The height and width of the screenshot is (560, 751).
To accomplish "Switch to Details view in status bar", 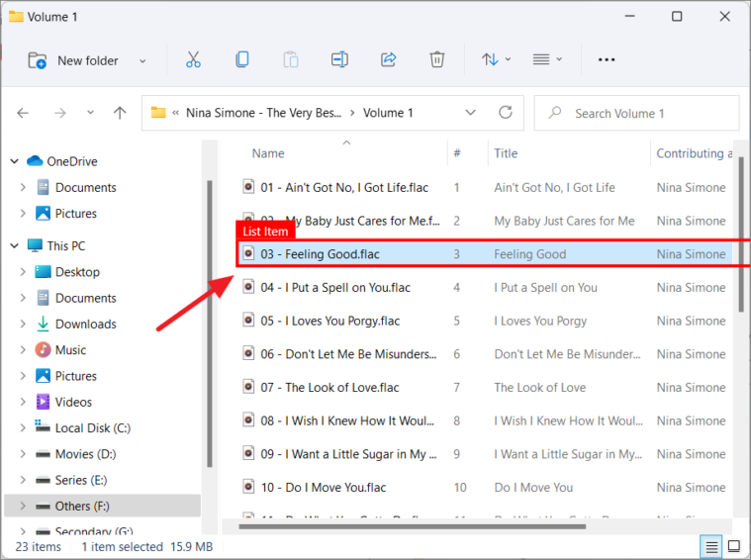I will tap(711, 546).
